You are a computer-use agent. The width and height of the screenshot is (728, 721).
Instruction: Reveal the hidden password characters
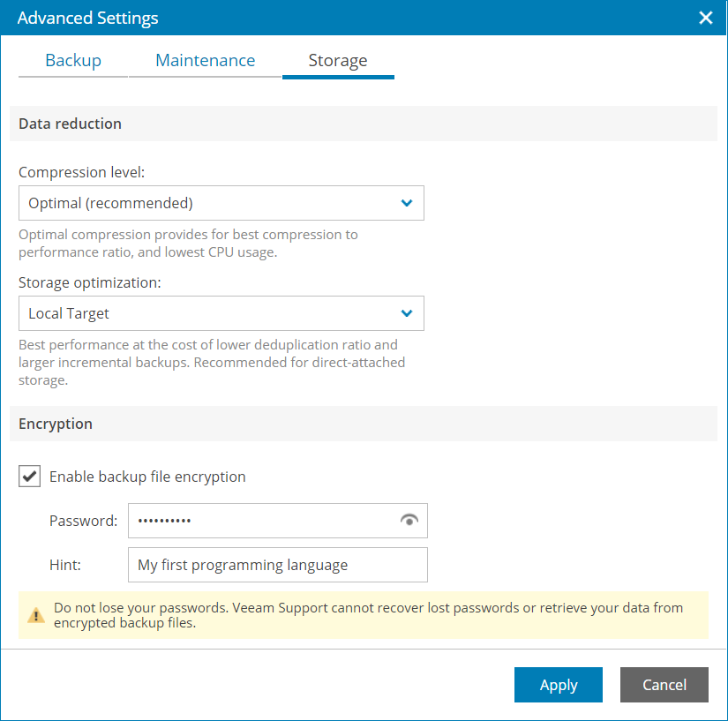[x=408, y=521]
